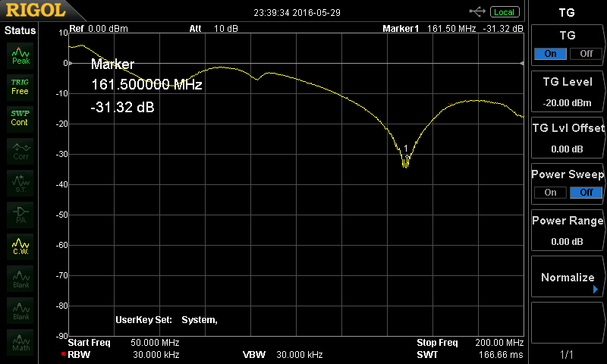This screenshot has height=364, width=607.
Task: Click Marker 1 on the trace dip
Action: 406,157
